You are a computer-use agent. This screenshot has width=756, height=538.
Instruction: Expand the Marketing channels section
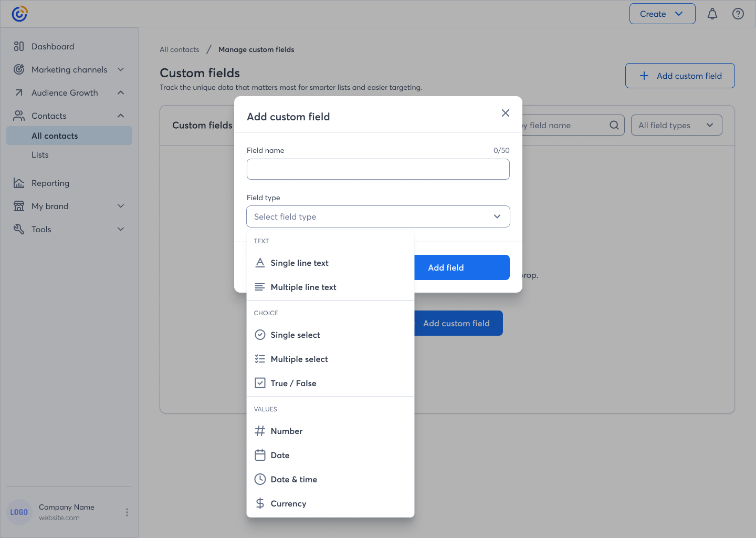click(x=121, y=69)
